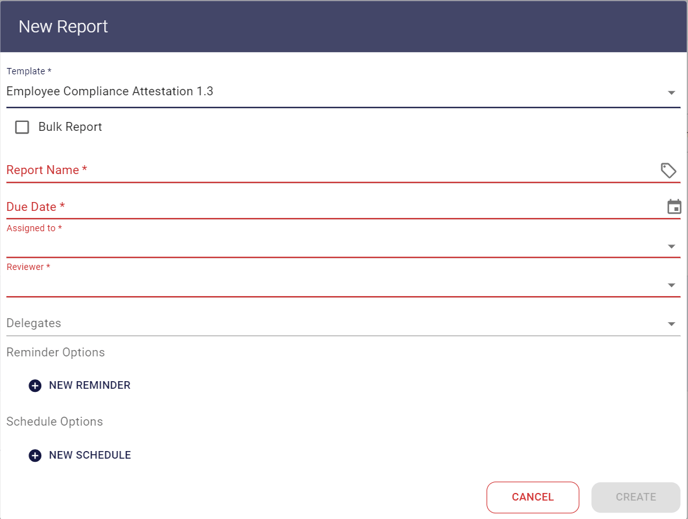Open the Assigned to dropdown arrow
The height and width of the screenshot is (519, 688).
pyautogui.click(x=671, y=246)
